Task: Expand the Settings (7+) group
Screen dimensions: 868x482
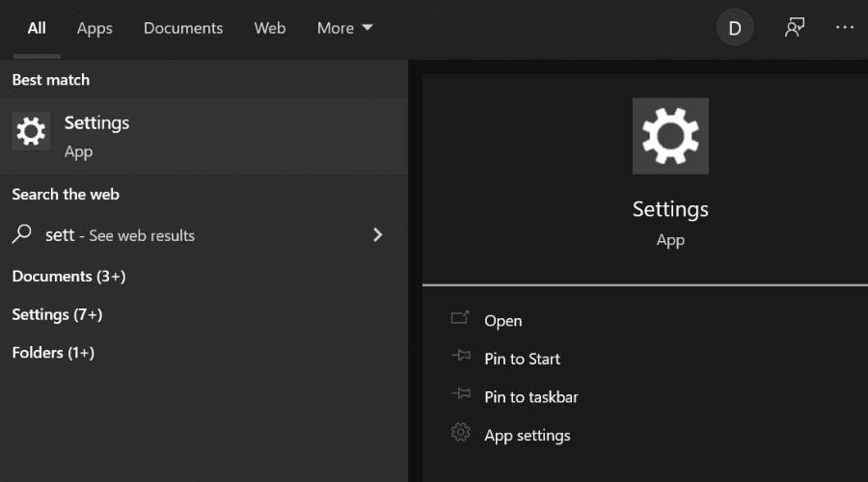Action: click(x=57, y=314)
